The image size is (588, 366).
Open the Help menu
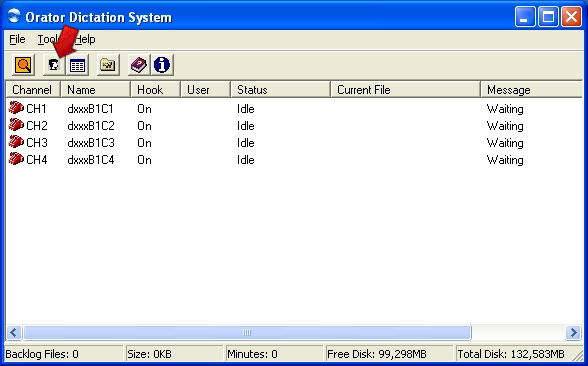pyautogui.click(x=86, y=39)
